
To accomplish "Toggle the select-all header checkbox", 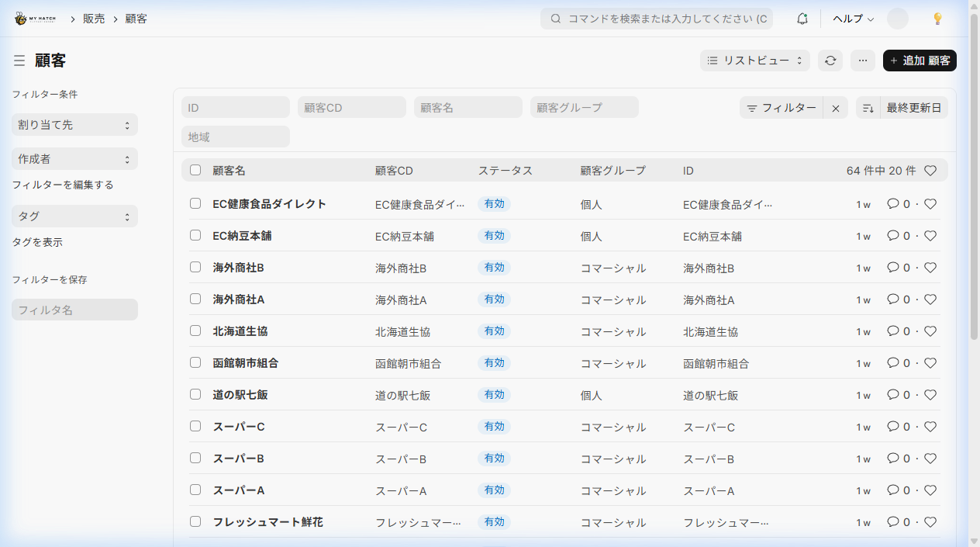I will coord(195,170).
